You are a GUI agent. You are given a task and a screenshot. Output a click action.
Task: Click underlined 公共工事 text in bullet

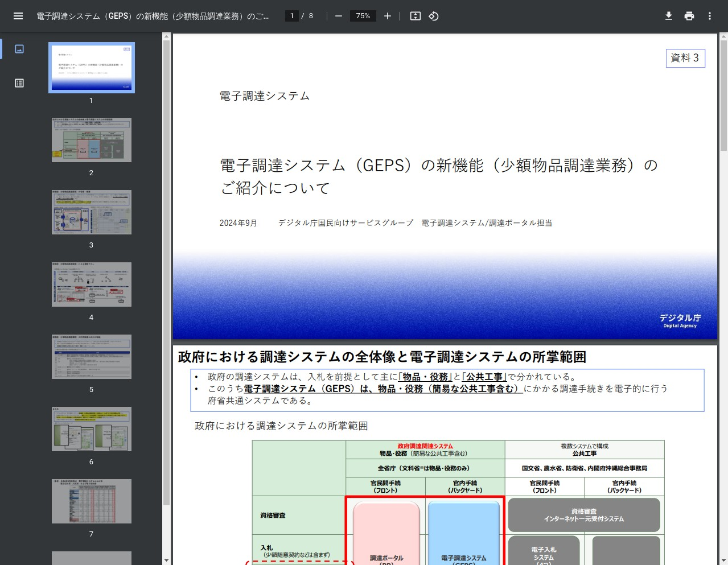tap(485, 377)
